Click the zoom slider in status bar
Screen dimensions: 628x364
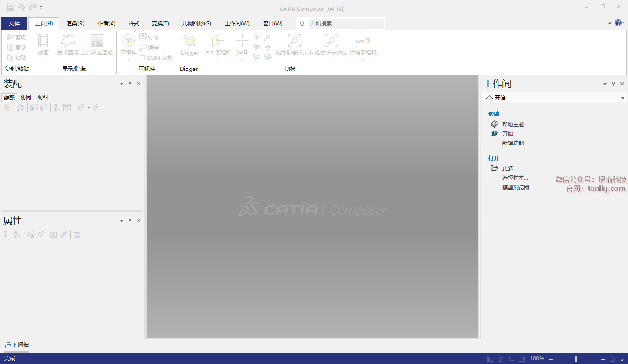[576, 359]
